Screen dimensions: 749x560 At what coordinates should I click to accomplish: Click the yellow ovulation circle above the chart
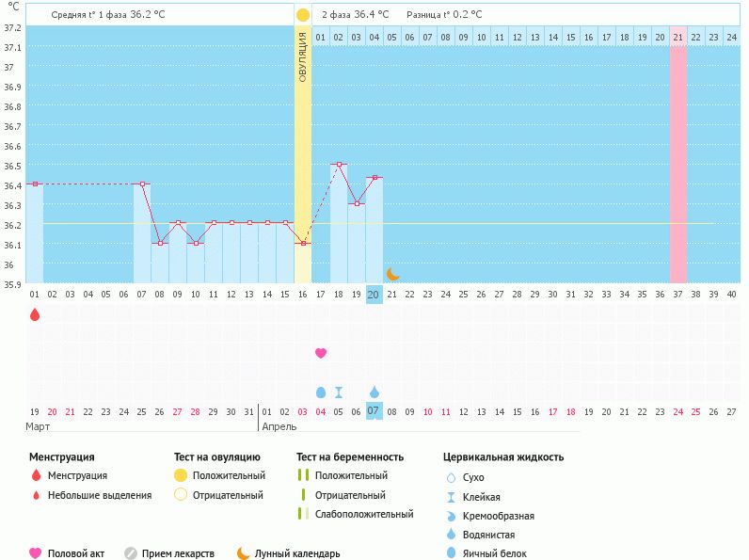click(x=302, y=15)
